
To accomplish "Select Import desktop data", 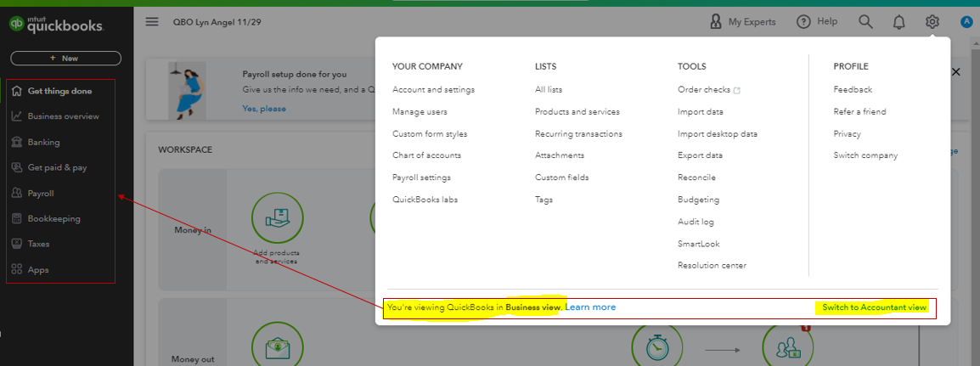I will [x=718, y=133].
